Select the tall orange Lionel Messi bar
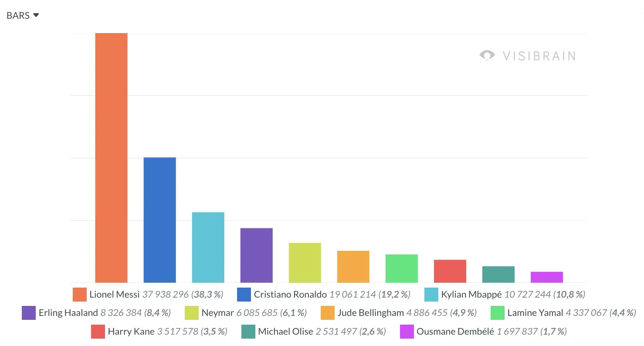 coord(111,158)
